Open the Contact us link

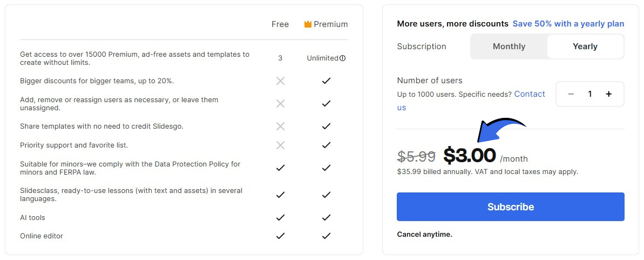click(x=530, y=94)
